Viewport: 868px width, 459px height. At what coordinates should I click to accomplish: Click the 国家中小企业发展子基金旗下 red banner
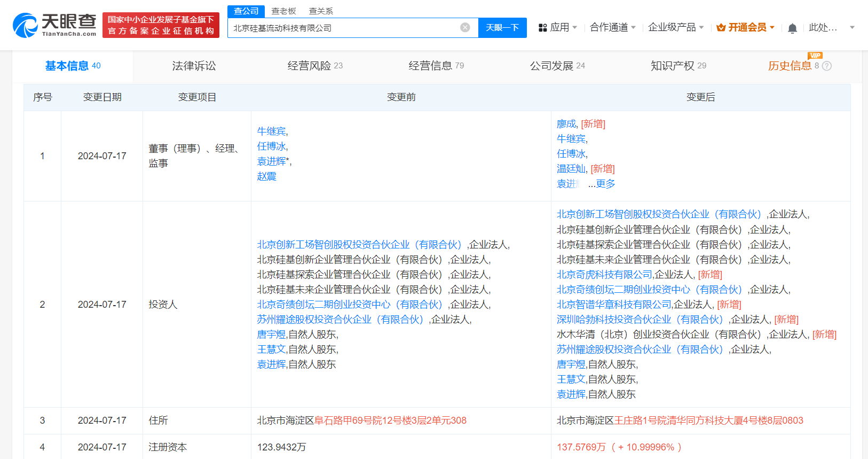[x=161, y=25]
